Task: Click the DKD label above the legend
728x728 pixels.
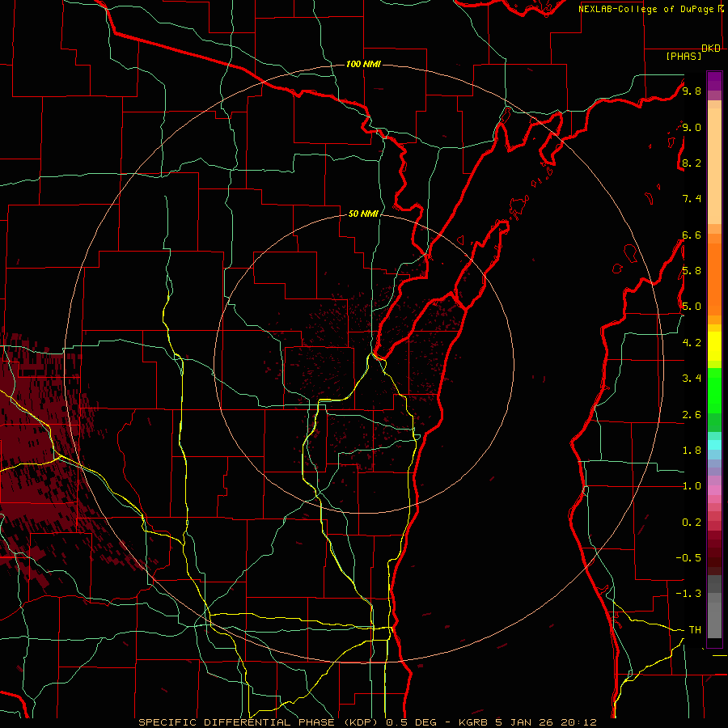Action: point(711,49)
